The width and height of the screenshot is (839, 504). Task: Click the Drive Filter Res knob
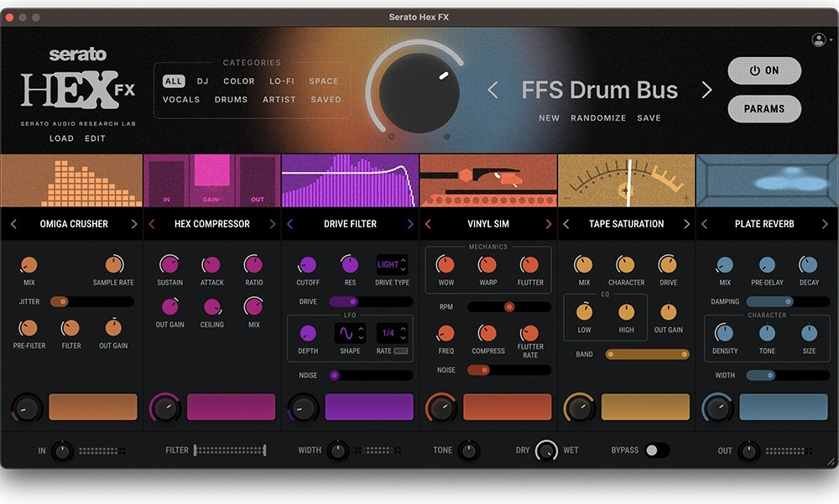pos(350,264)
